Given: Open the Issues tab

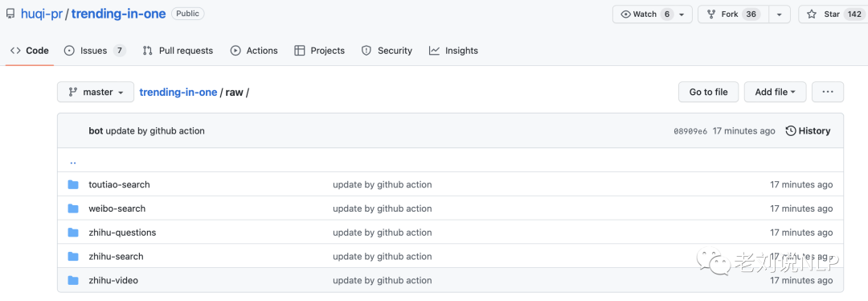Looking at the screenshot, I should coord(95,51).
